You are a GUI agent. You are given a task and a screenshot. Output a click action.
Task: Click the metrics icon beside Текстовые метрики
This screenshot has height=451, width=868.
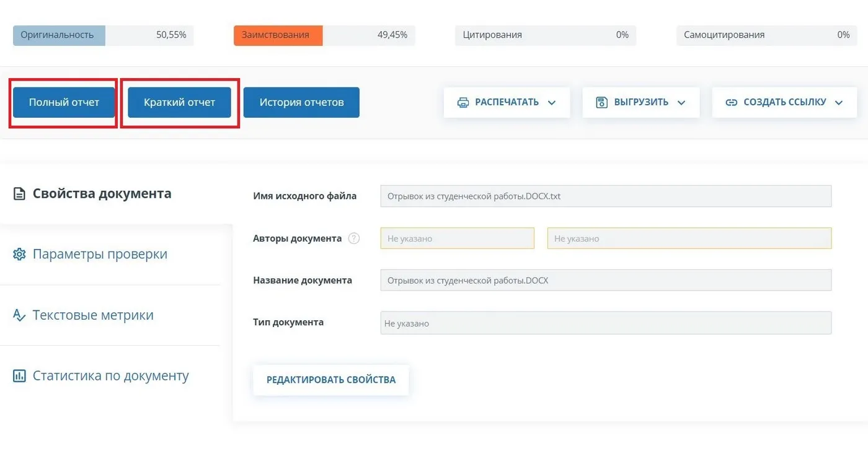pos(20,315)
